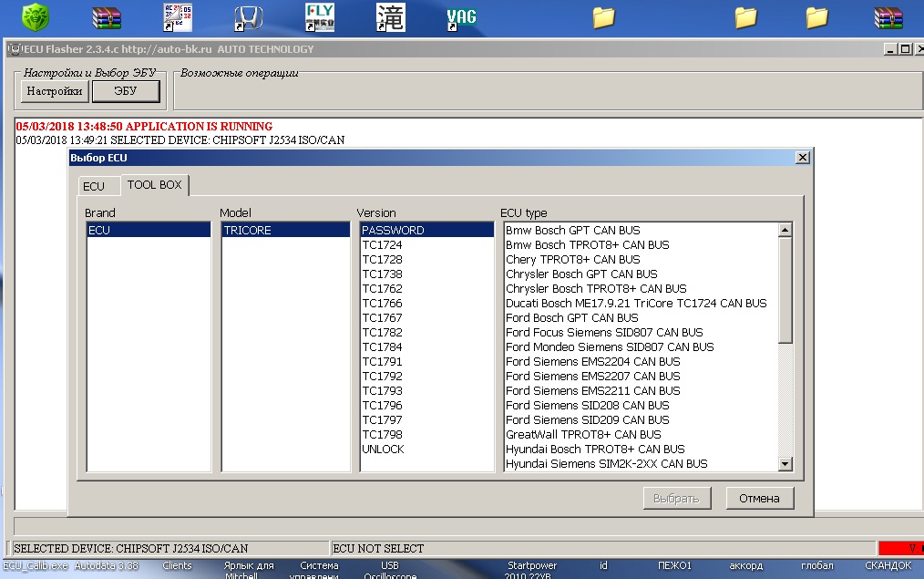This screenshot has width=924, height=579.
Task: Click the ECU type list scrollbar thumb
Action: coord(785,290)
